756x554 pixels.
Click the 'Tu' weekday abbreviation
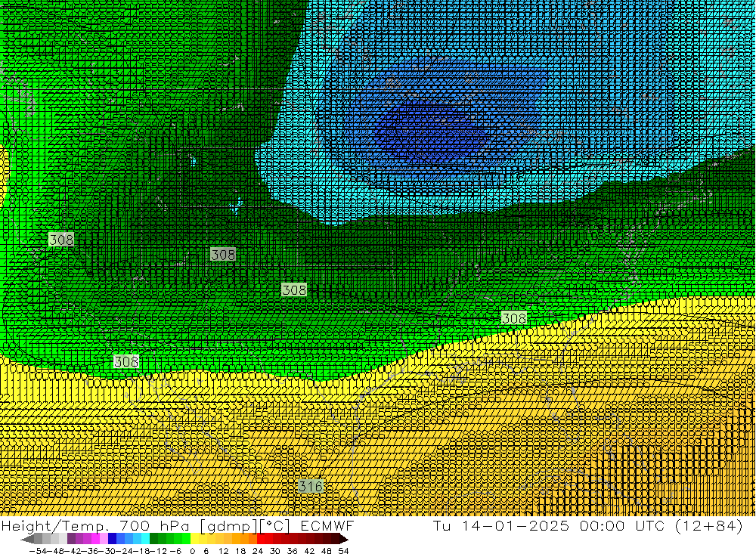[x=442, y=525]
